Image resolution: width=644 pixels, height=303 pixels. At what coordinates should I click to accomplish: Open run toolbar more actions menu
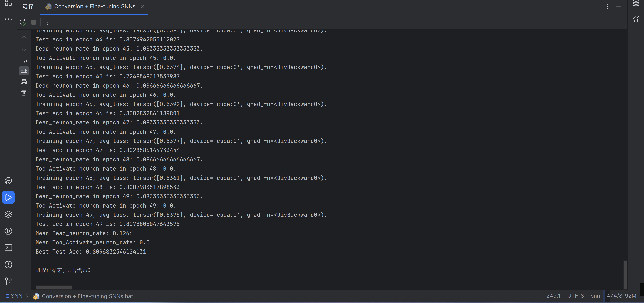(47, 22)
